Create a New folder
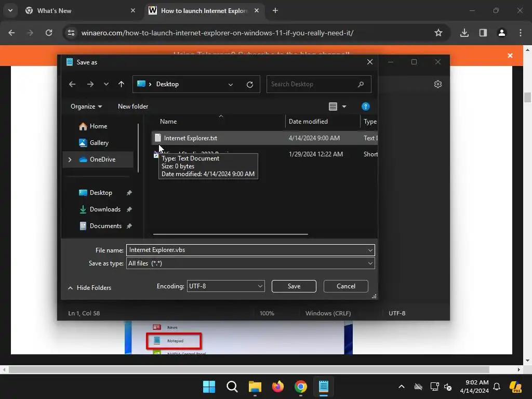This screenshot has height=399, width=532. pos(133,107)
